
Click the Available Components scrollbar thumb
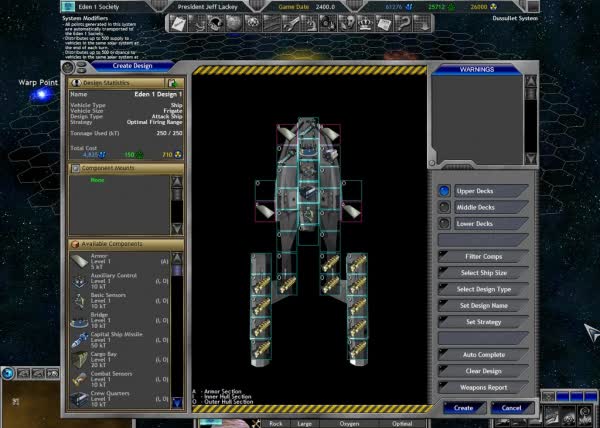177,271
